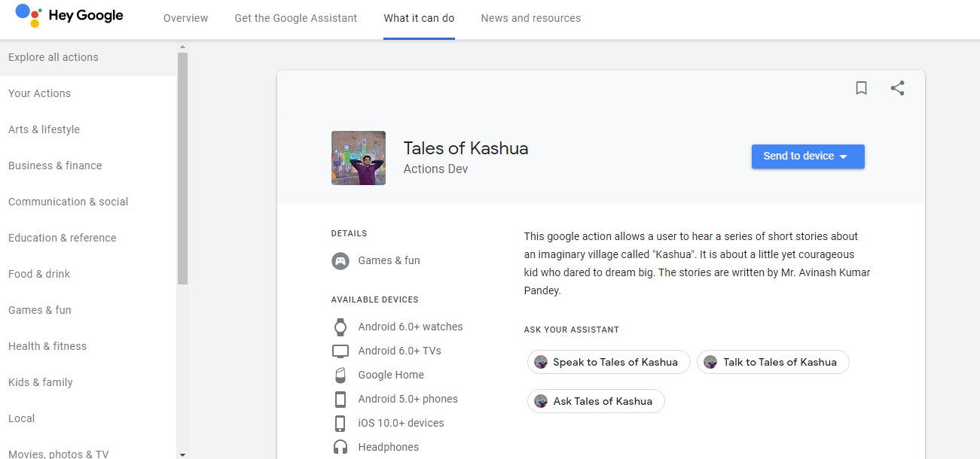Click the Tales of Kashua thumbnail image
The width and height of the screenshot is (980, 459).
pyautogui.click(x=359, y=158)
